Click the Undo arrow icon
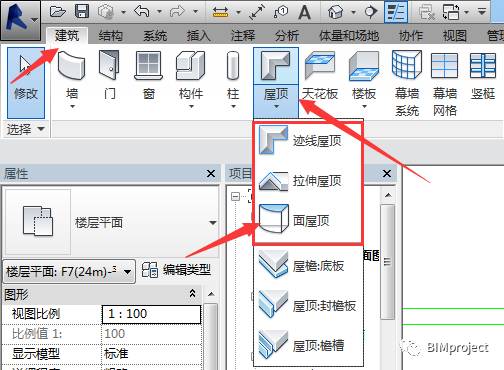This screenshot has width=504, height=370. (x=142, y=12)
